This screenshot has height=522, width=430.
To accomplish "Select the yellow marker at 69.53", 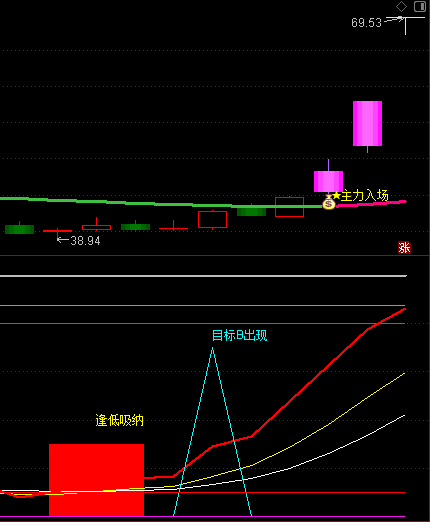I will tap(406, 26).
